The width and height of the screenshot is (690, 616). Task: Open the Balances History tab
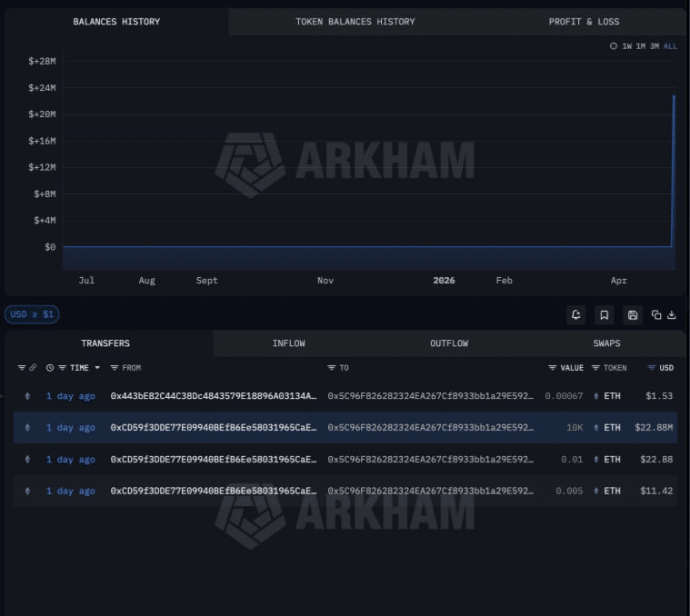[116, 22]
